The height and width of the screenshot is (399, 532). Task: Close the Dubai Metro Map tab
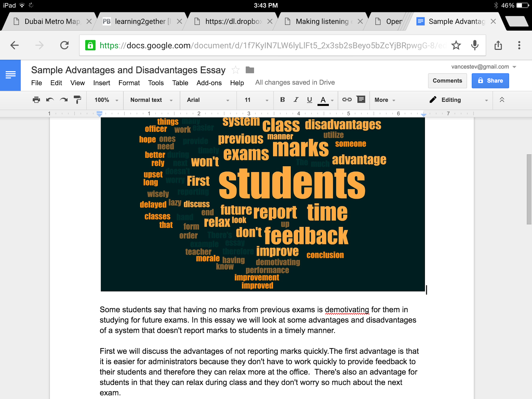pyautogui.click(x=89, y=21)
